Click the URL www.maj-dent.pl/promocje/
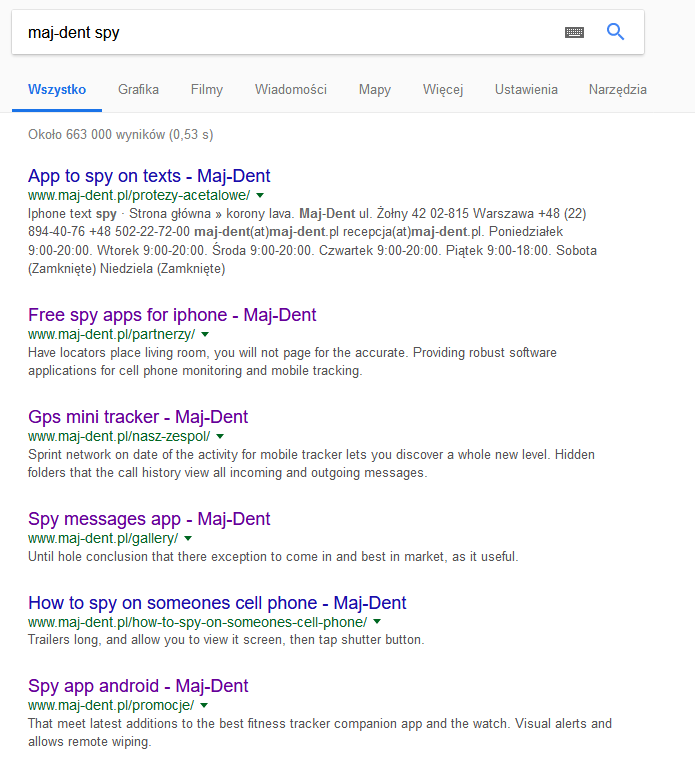 tap(111, 705)
